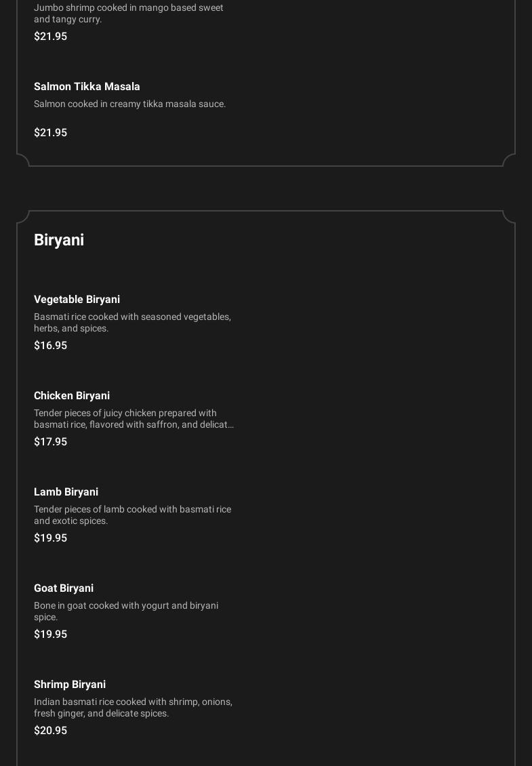Viewport: 532px width, 766px height.
Task: Click the Lamb Biryani description text
Action: pos(132,515)
